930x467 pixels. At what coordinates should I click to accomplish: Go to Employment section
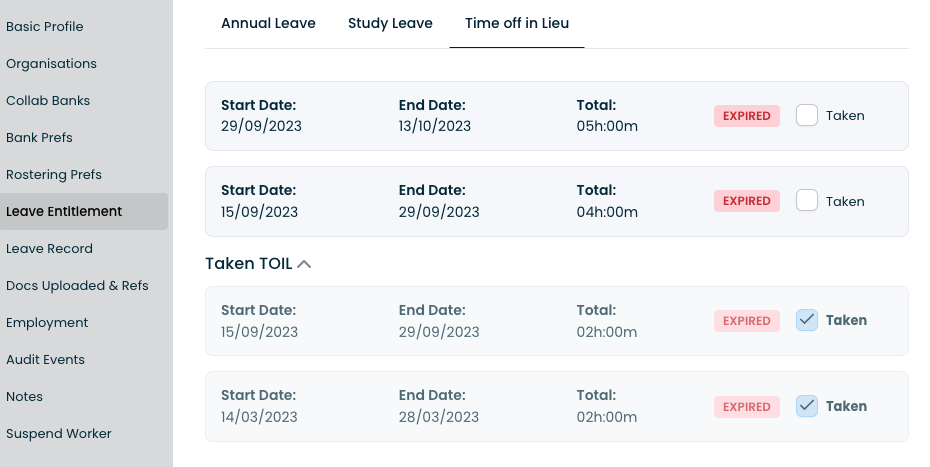click(47, 323)
